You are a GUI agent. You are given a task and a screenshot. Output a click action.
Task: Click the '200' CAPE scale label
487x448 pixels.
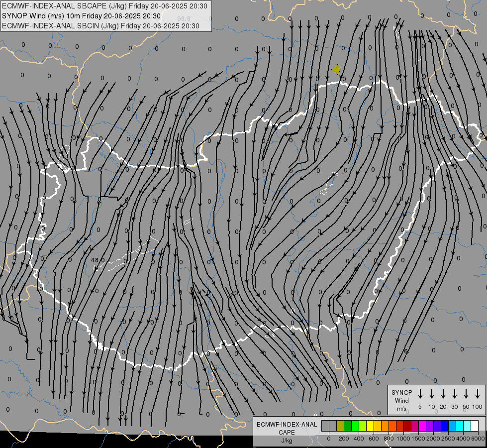coord(344,439)
